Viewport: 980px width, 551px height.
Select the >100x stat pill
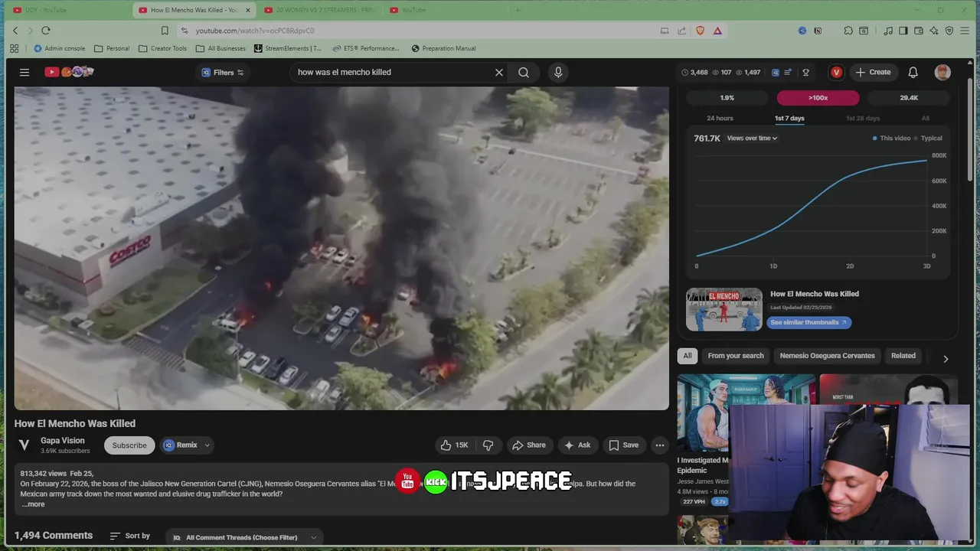coord(818,98)
